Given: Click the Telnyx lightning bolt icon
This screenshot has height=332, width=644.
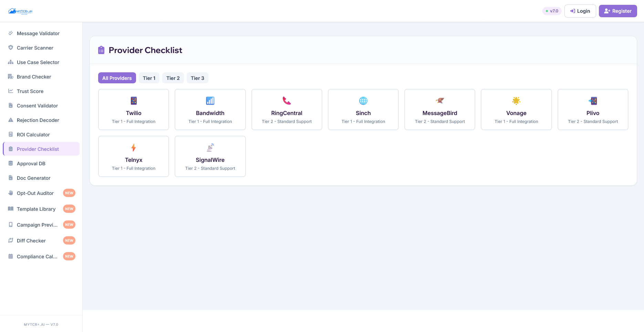Looking at the screenshot, I should pyautogui.click(x=134, y=148).
